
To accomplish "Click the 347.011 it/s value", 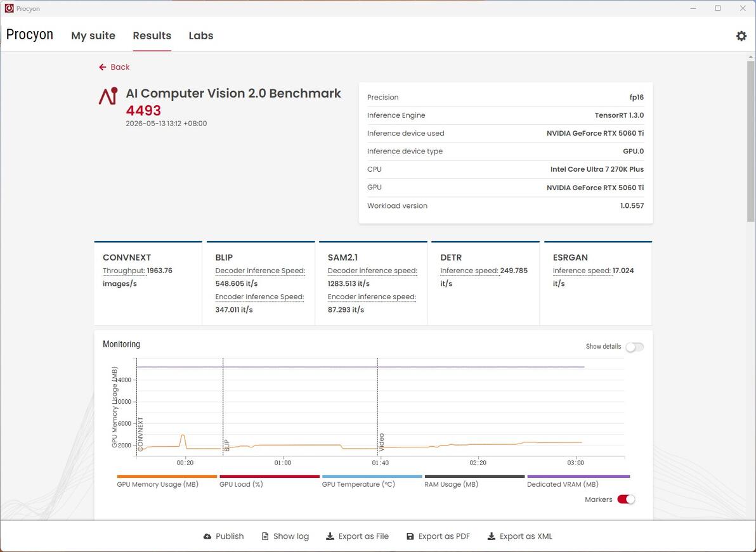I will [x=234, y=310].
